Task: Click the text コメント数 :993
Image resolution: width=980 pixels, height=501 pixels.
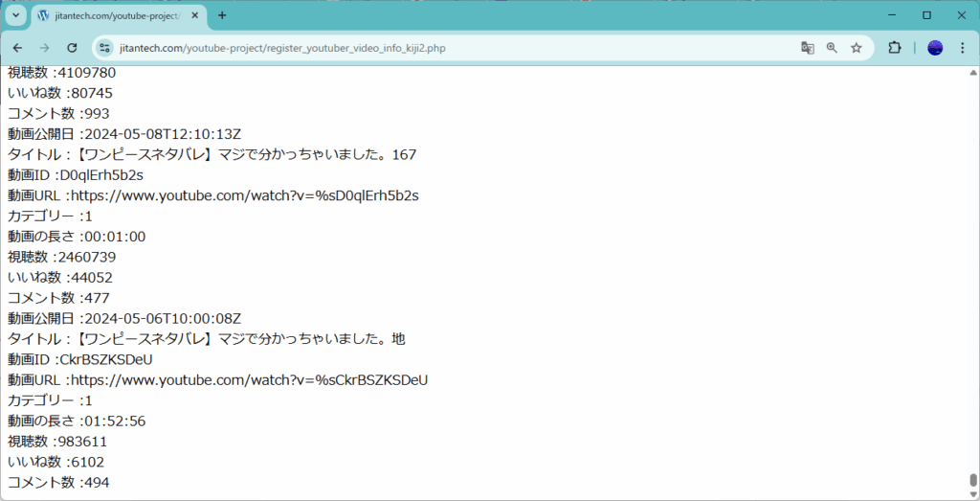Action: click(58, 114)
